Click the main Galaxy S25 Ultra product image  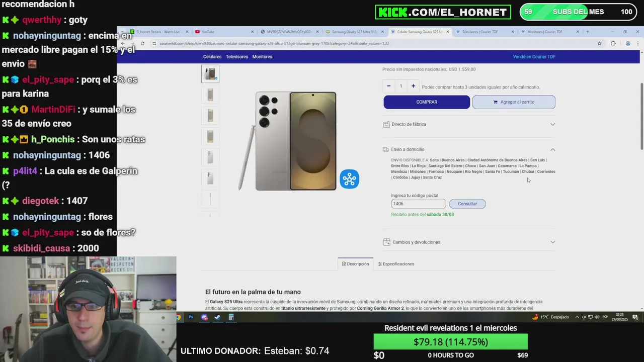coord(288,141)
